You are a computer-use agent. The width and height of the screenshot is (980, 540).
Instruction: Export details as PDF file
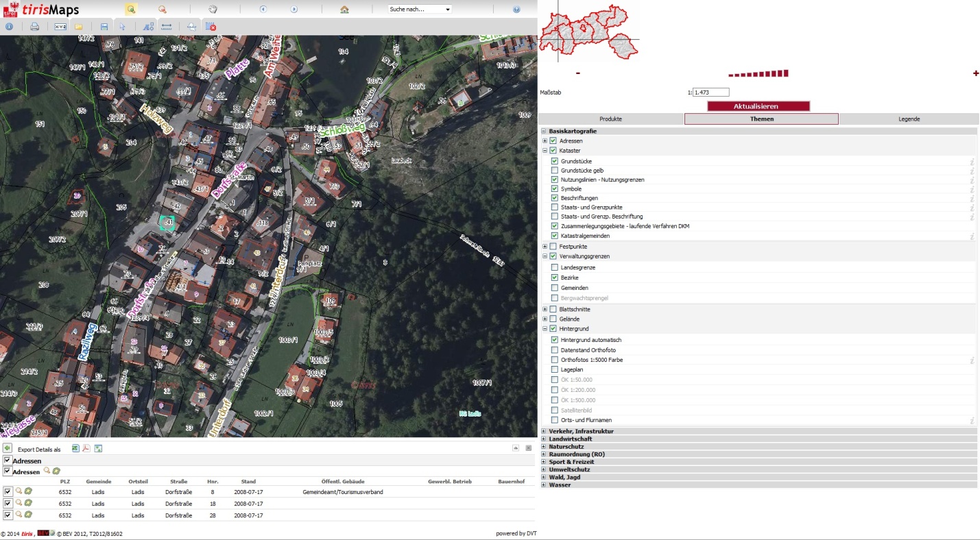(x=86, y=448)
